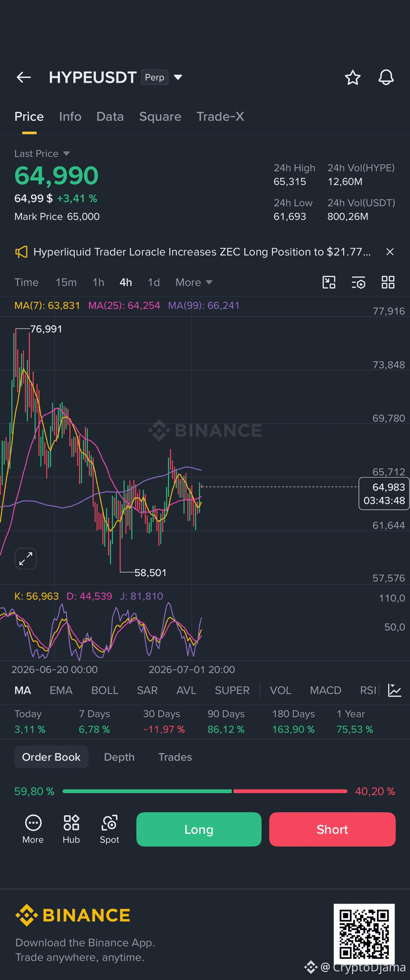Tap the Mark Price 65,000 text
Screen dimensions: 410x980
pos(57,216)
